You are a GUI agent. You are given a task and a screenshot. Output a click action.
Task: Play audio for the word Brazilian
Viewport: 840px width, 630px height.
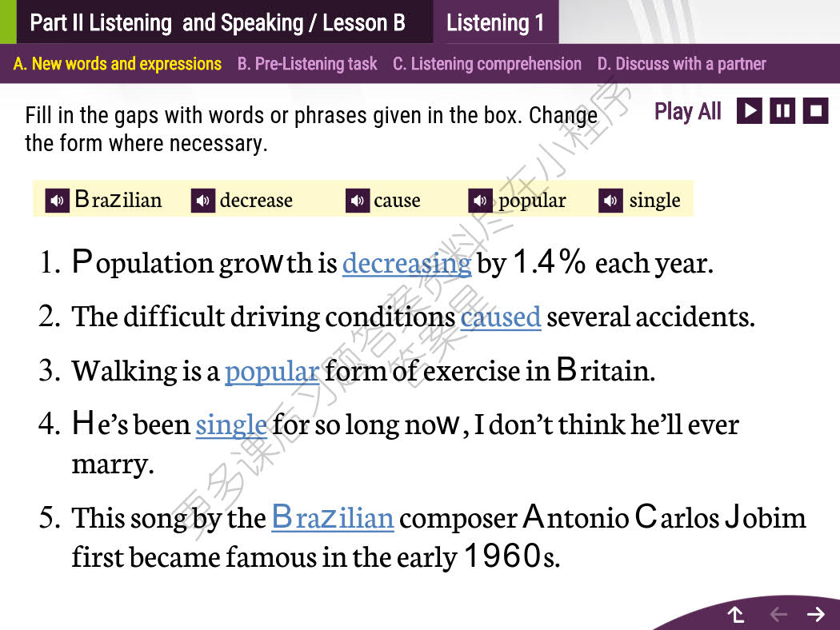click(57, 200)
